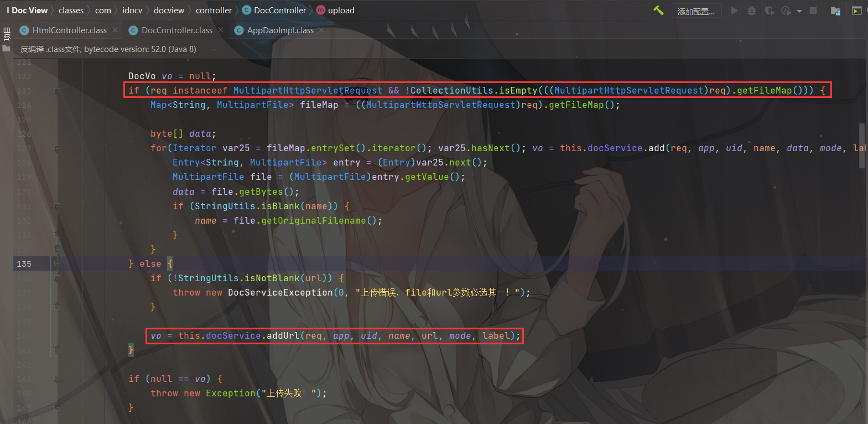Switch to the AppDaoImpl.class tab
Image resolution: width=868 pixels, height=424 pixels.
280,30
